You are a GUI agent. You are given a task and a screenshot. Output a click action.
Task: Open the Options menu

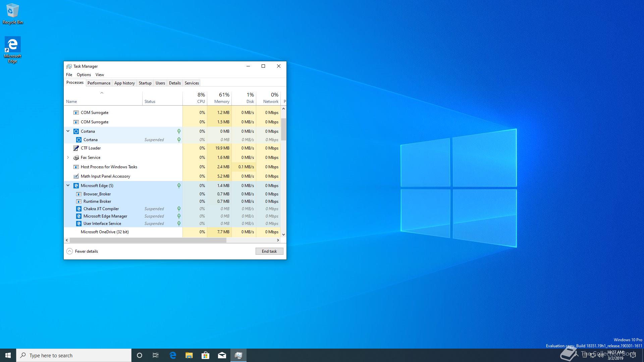tap(84, 75)
